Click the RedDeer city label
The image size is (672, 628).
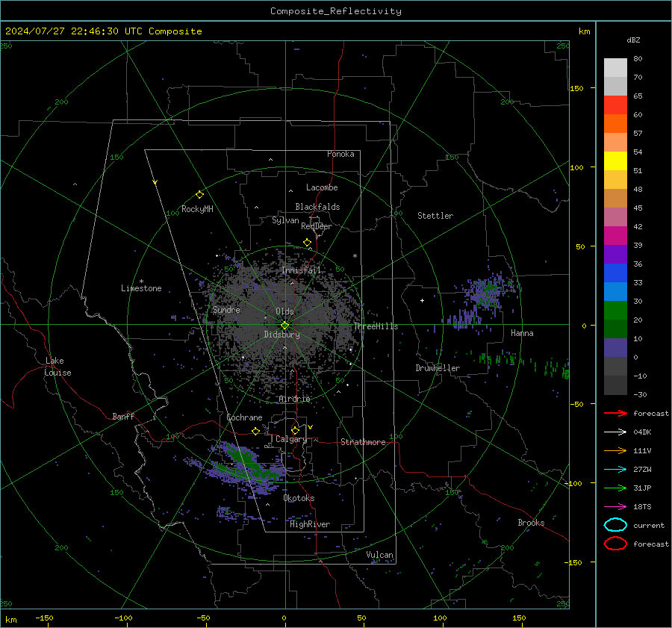point(317,226)
